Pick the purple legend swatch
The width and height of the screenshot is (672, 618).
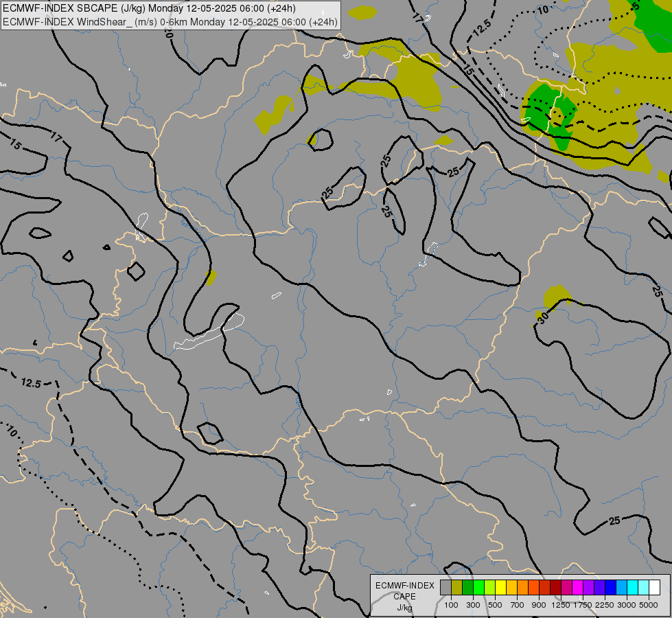pos(588,588)
